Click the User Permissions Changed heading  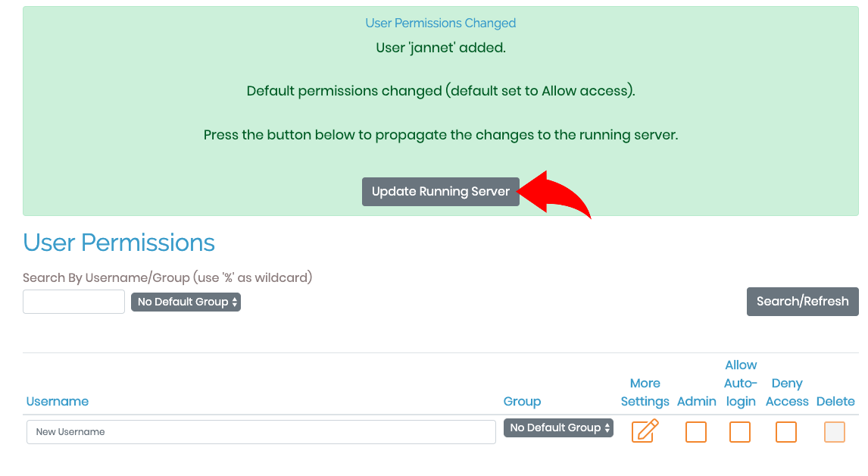[441, 23]
